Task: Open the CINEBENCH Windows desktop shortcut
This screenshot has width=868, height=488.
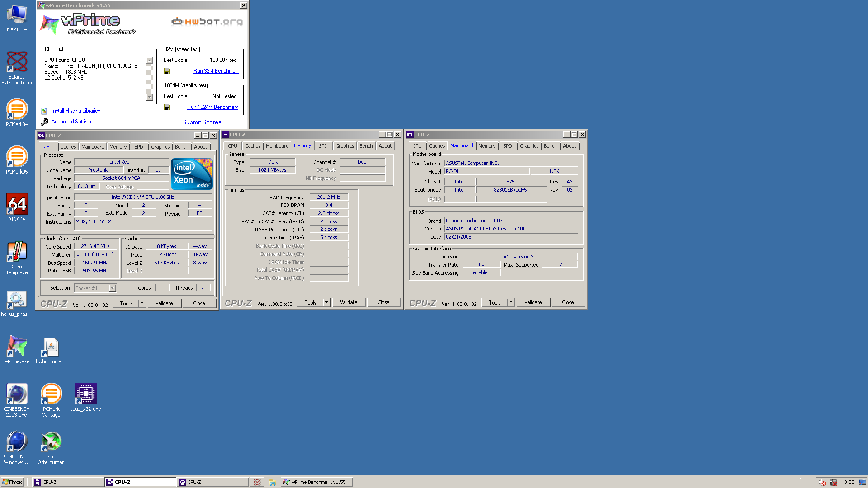Action: coord(17,447)
